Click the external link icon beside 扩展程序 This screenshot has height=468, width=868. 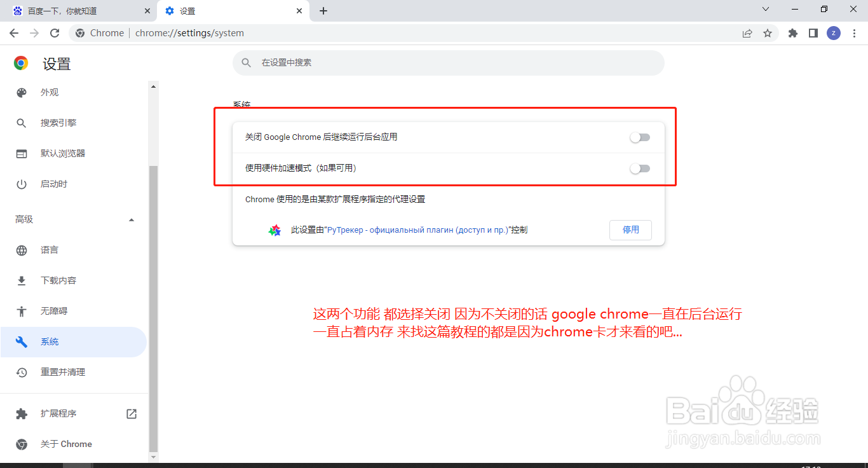click(132, 414)
